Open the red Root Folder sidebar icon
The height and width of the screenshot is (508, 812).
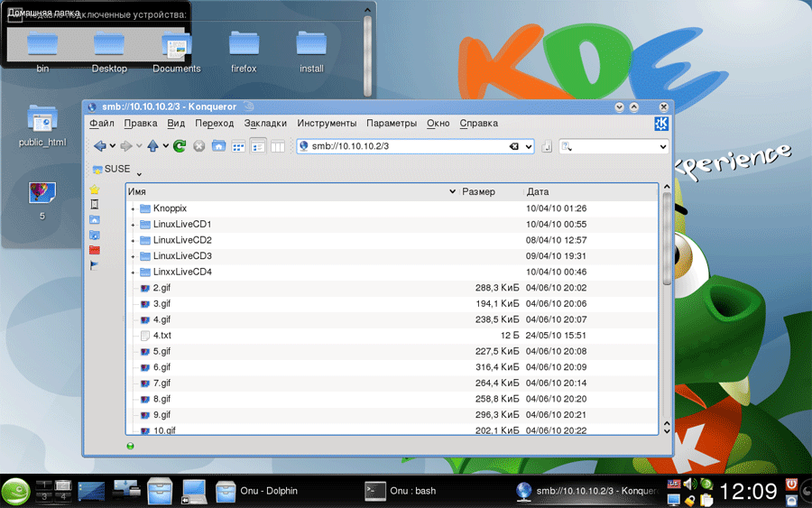point(94,250)
